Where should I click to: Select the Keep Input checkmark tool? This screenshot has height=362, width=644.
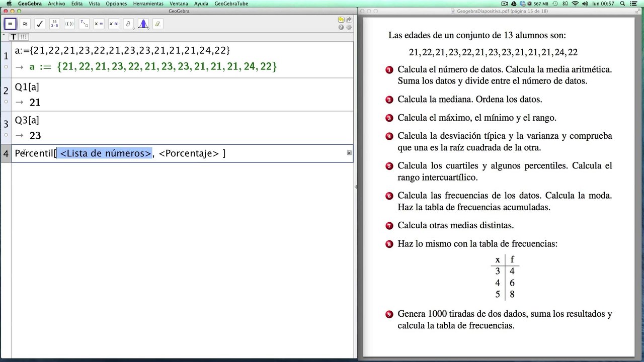(40, 24)
